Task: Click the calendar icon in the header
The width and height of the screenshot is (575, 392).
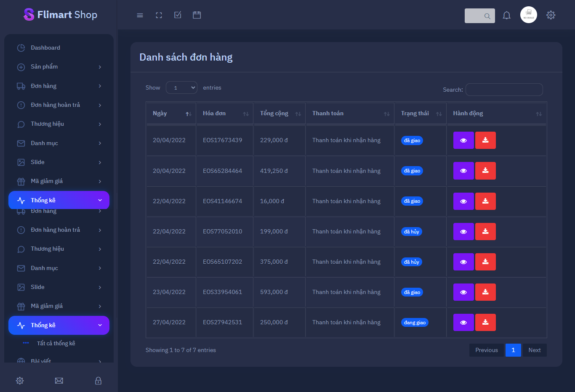Action: coord(197,15)
